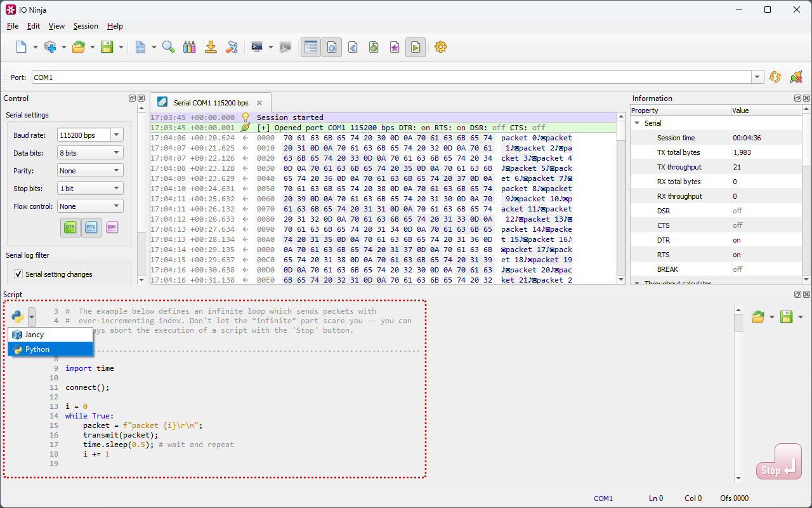
Task: Uncheck Serial setting changes checkbox
Action: click(18, 274)
